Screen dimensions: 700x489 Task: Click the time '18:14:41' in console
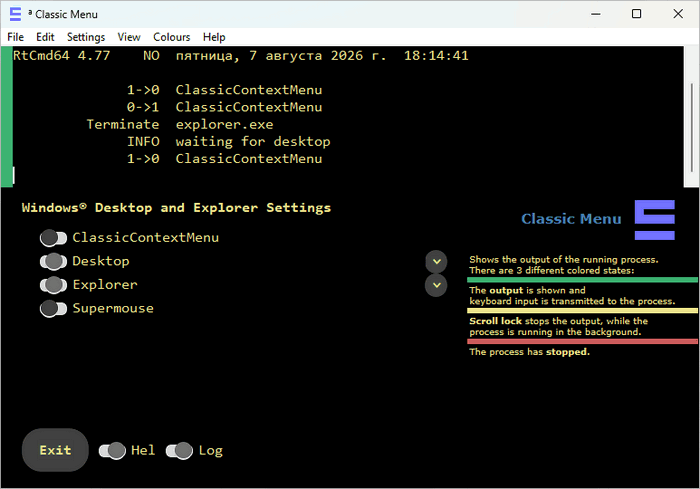pyautogui.click(x=436, y=55)
